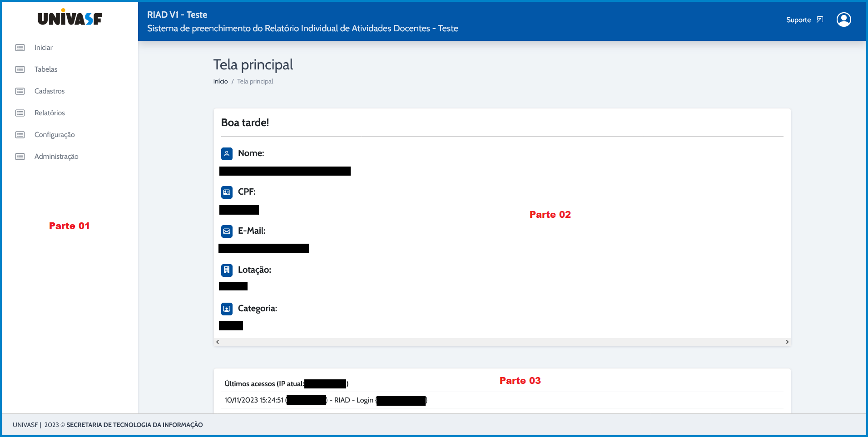Click the horizontal scrollbar track of the card

click(502, 342)
